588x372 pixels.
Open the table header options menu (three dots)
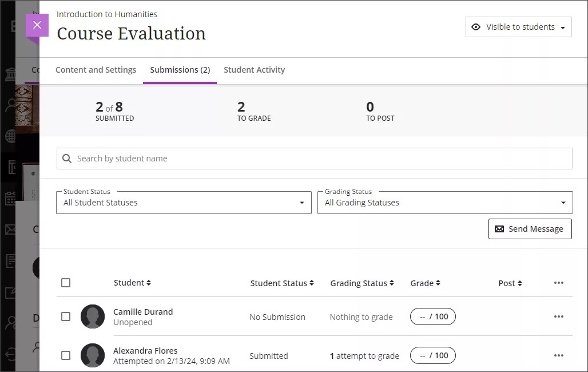click(x=559, y=283)
